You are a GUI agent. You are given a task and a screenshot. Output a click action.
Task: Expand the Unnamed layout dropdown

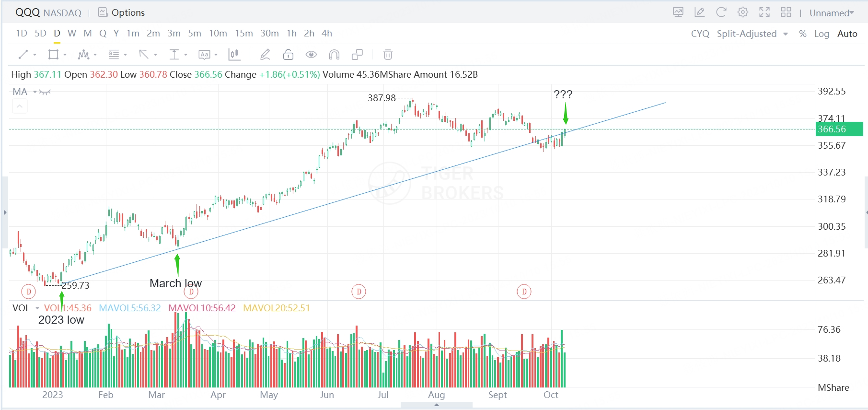832,13
